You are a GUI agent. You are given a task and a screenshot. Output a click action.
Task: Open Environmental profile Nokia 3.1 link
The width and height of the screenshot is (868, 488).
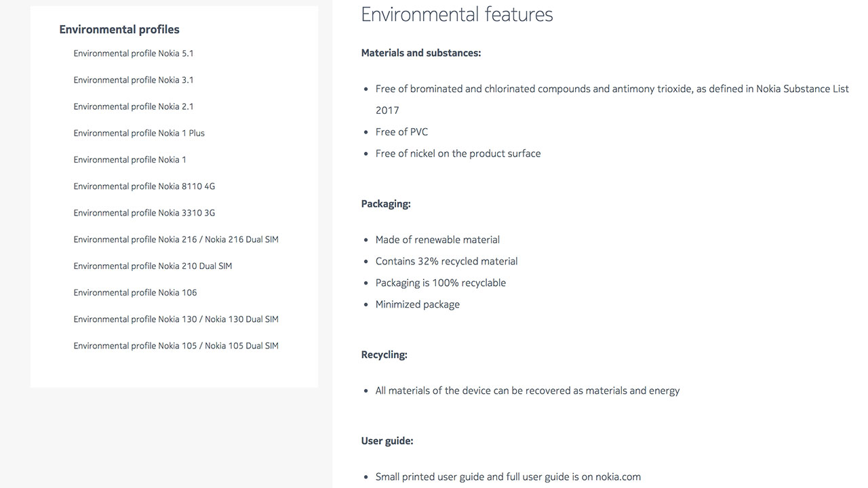click(x=134, y=80)
